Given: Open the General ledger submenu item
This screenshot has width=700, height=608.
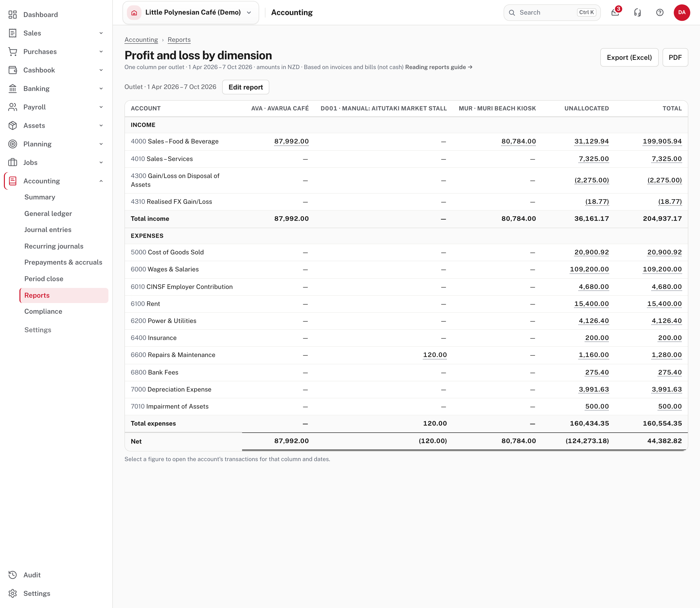Looking at the screenshot, I should (x=48, y=214).
